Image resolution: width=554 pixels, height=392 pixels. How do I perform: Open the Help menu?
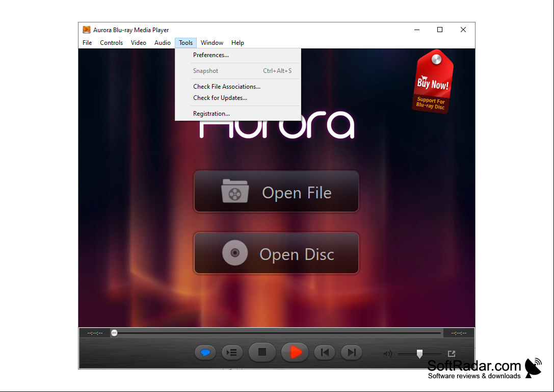coord(238,43)
